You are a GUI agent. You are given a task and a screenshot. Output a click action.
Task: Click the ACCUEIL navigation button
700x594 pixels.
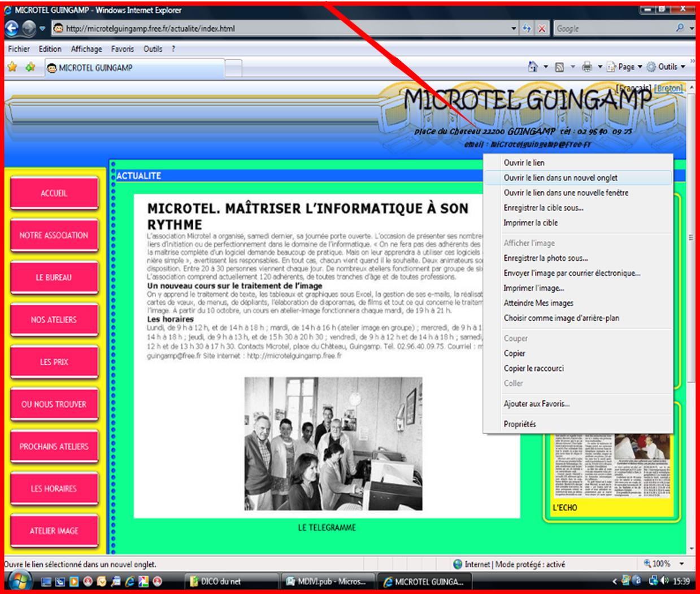(54, 193)
